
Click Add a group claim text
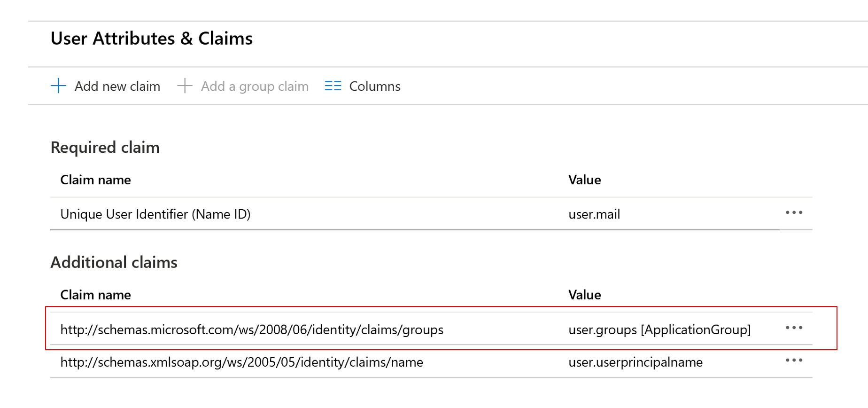tap(255, 86)
